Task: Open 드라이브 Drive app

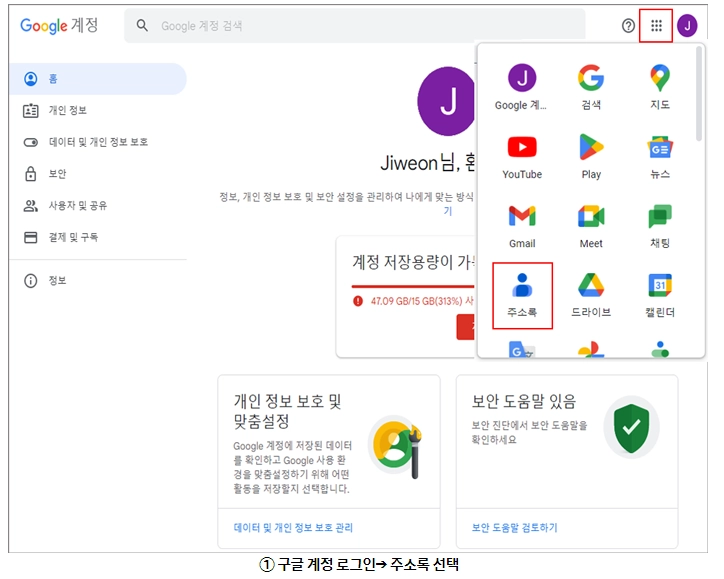Action: [x=591, y=296]
